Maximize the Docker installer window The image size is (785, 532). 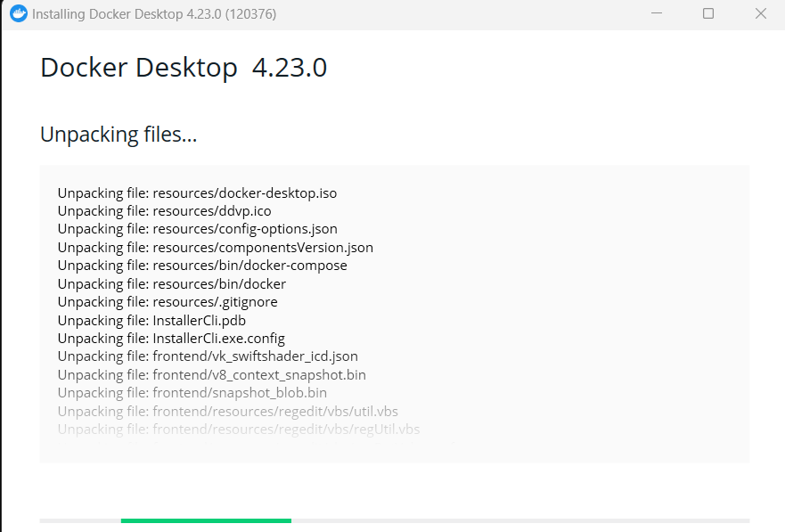(x=707, y=13)
